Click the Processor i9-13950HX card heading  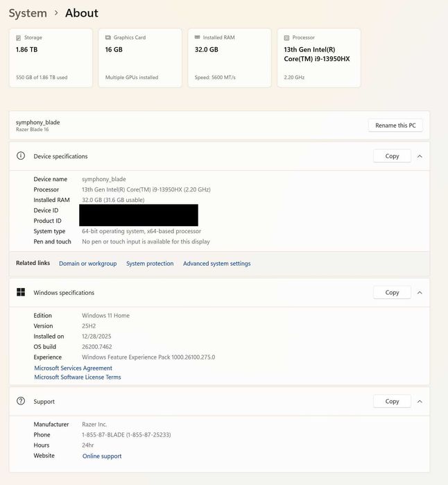pyautogui.click(x=317, y=54)
